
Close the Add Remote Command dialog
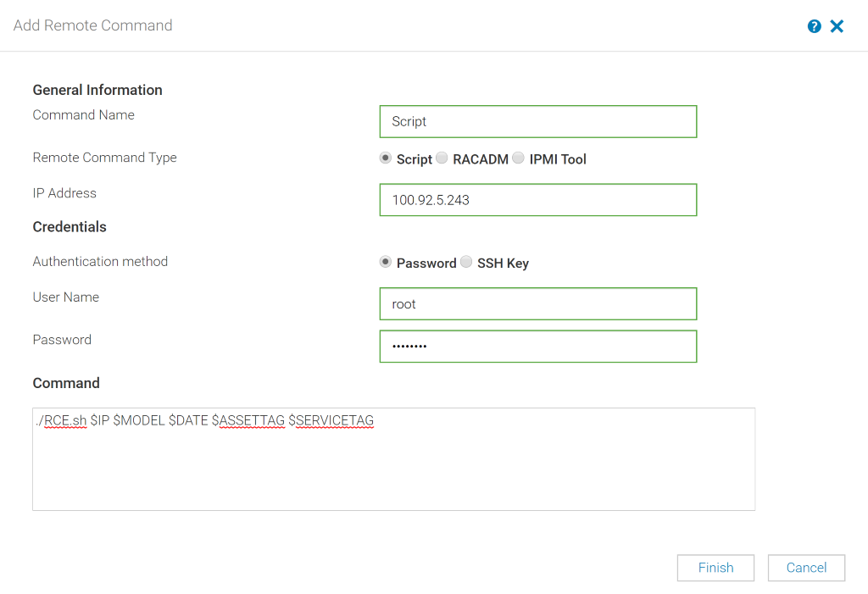[x=837, y=25]
